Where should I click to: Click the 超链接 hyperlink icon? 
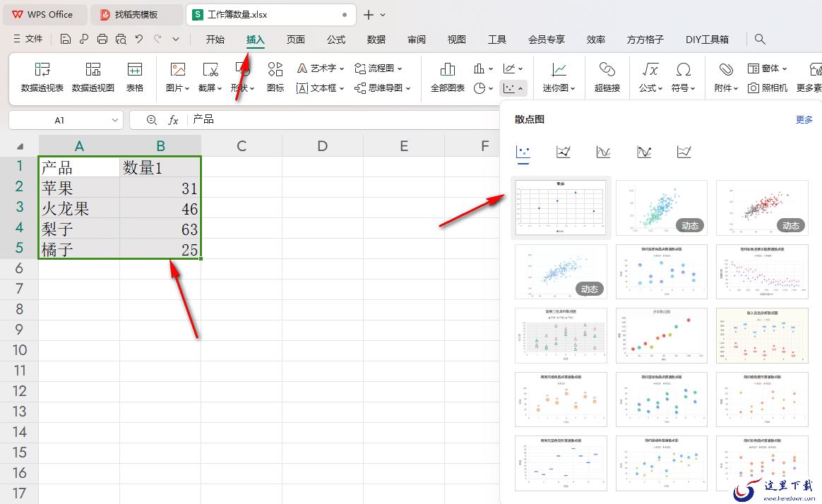[607, 70]
